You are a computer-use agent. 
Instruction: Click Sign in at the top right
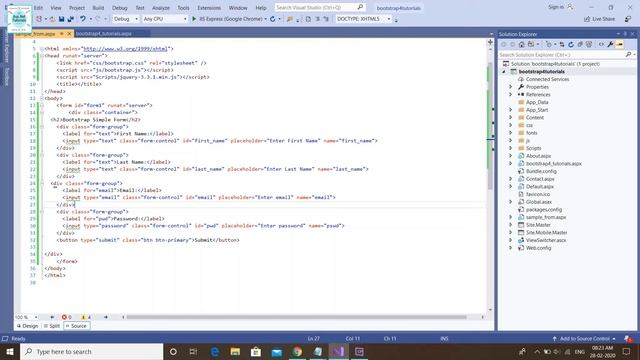560,7
